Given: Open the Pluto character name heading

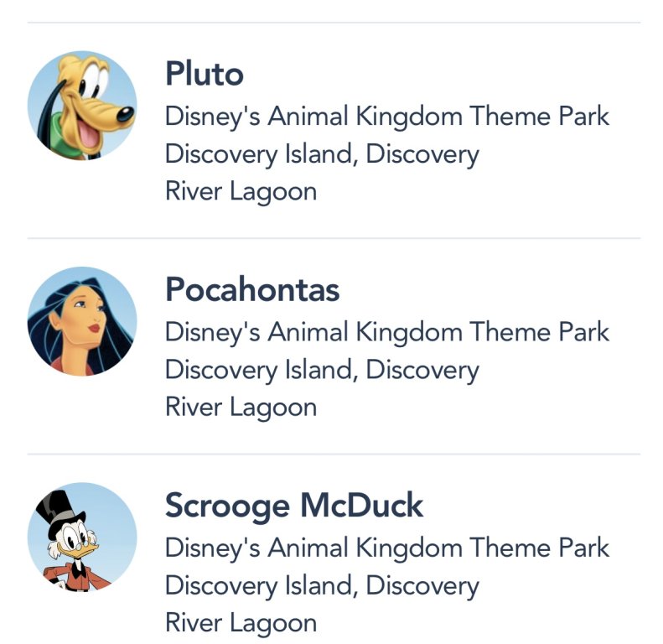Looking at the screenshot, I should 205,74.
